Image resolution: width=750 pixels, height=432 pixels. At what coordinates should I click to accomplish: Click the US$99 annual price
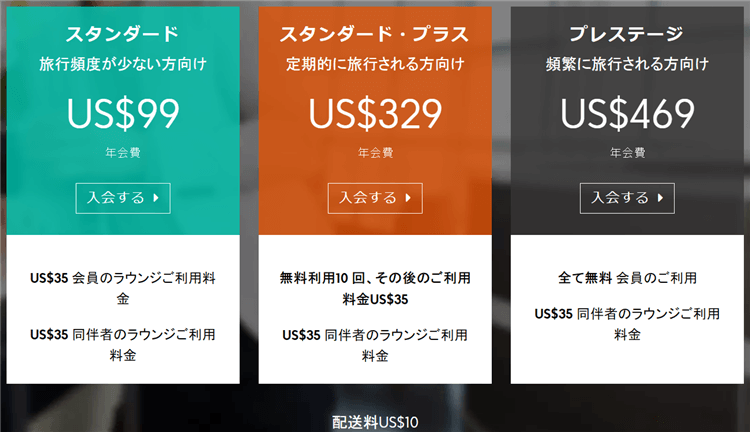[123, 112]
